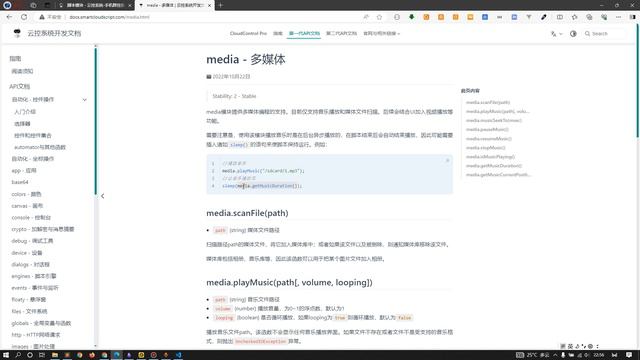640x360 pixels.
Task: Open 入门介绍 in the sidebar
Action: [25, 111]
